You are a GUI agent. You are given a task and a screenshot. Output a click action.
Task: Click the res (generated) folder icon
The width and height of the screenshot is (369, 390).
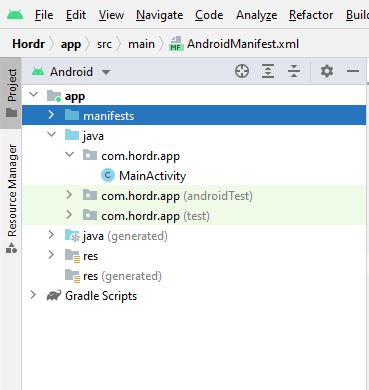pos(72,276)
